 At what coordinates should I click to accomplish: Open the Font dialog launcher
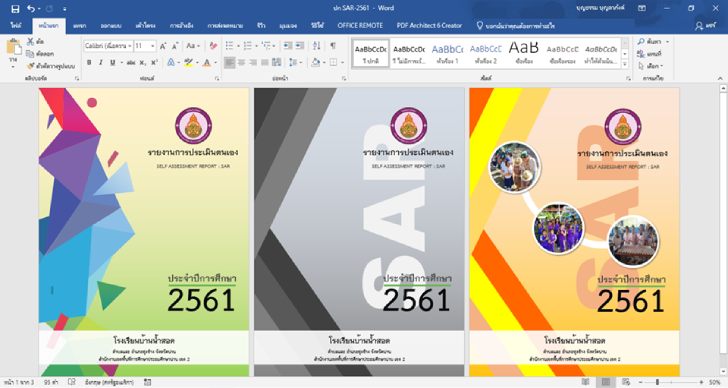tap(217, 79)
